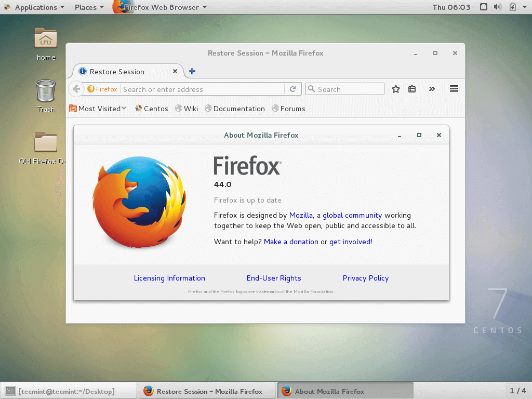The width and height of the screenshot is (532, 399).
Task: Open a new tab with plus icon
Action: 192,71
